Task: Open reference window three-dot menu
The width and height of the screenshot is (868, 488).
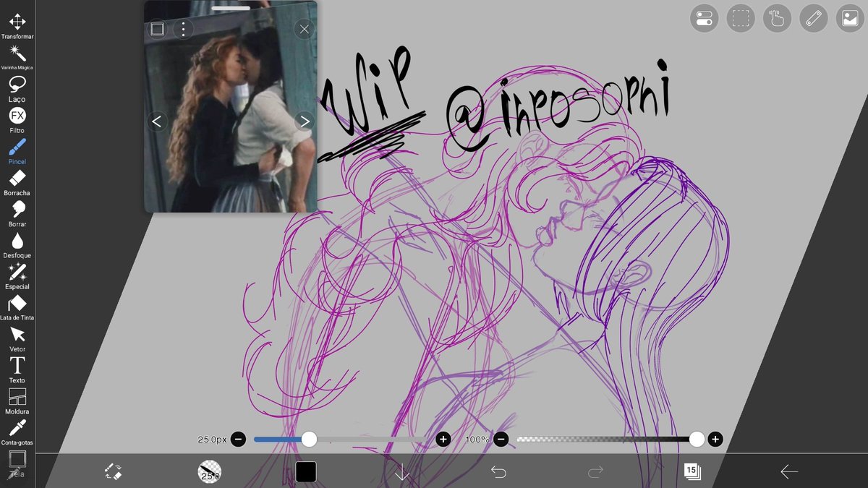Action: (184, 29)
